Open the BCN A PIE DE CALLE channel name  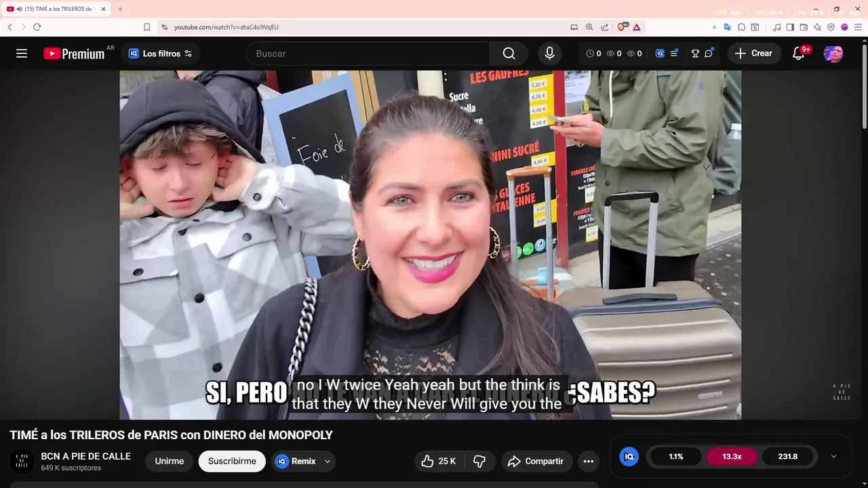[85, 456]
